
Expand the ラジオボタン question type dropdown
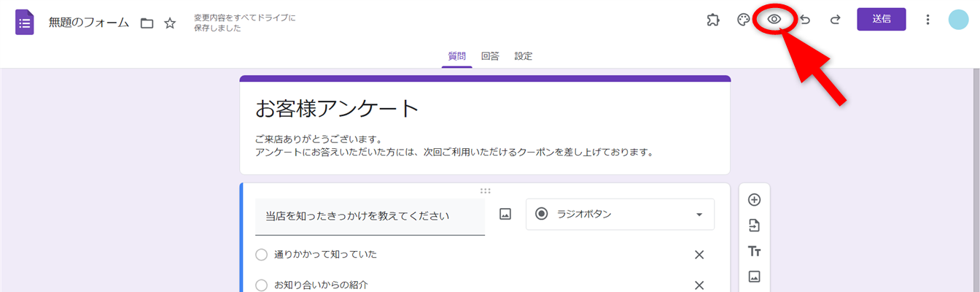tap(620, 214)
